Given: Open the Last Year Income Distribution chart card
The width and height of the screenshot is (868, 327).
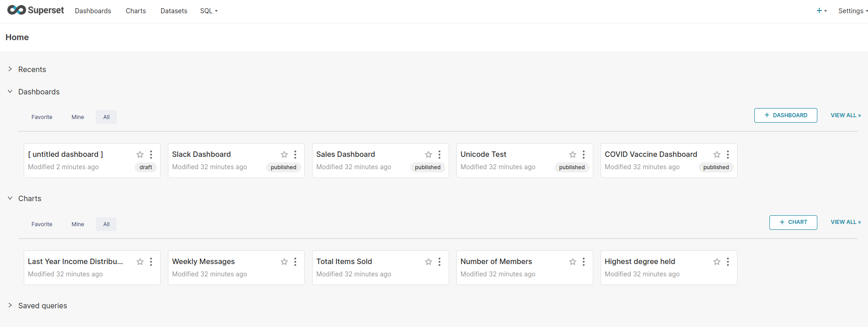Looking at the screenshot, I should [75, 262].
